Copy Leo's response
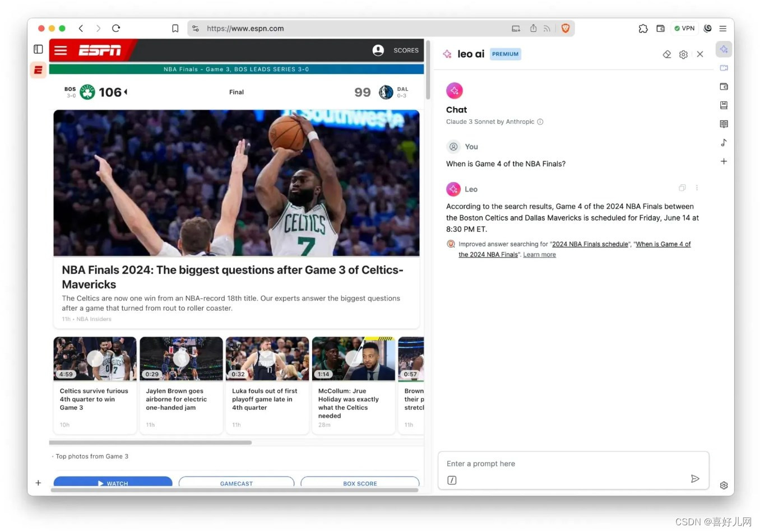 (682, 188)
